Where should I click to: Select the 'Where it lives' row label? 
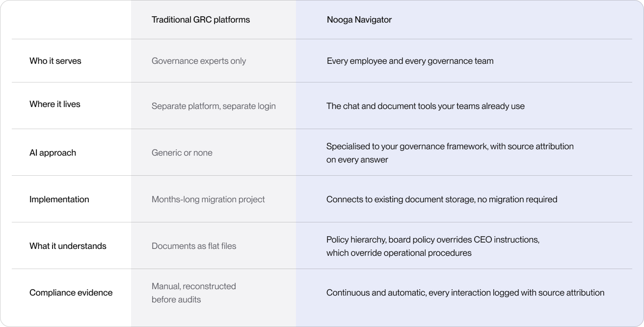tap(55, 104)
